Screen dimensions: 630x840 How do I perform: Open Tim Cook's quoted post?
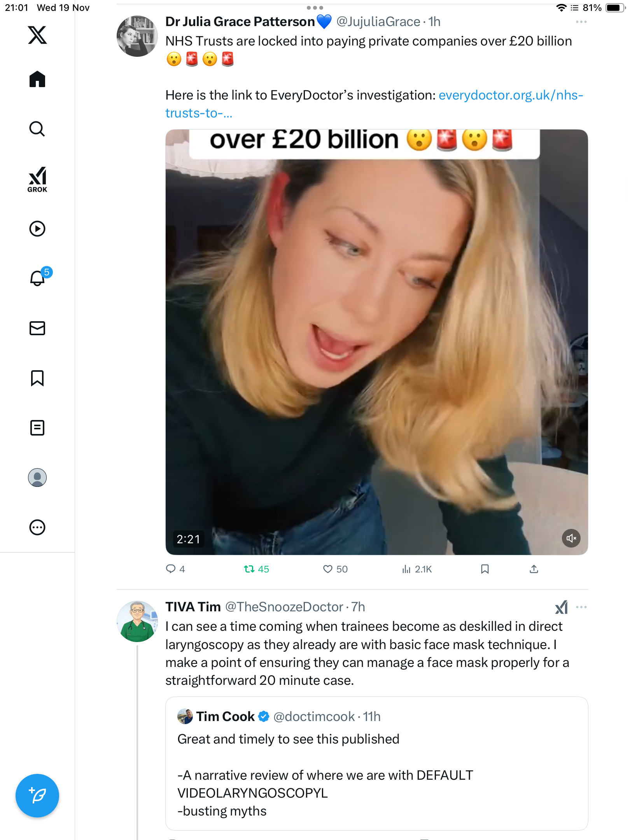(x=376, y=763)
